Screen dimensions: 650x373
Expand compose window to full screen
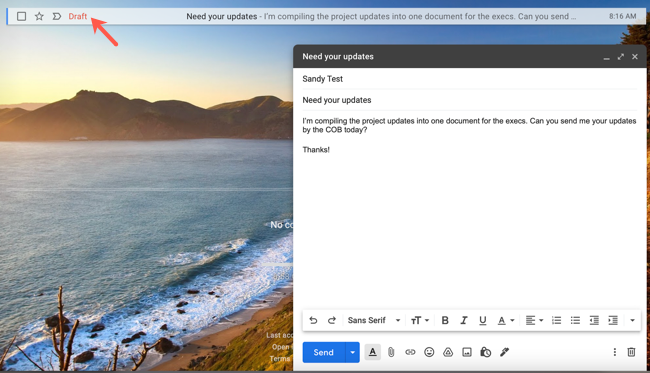[621, 57]
